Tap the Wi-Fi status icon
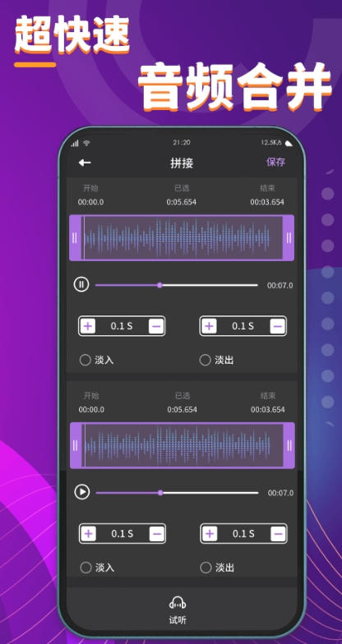This screenshot has width=342, height=644. tap(86, 143)
